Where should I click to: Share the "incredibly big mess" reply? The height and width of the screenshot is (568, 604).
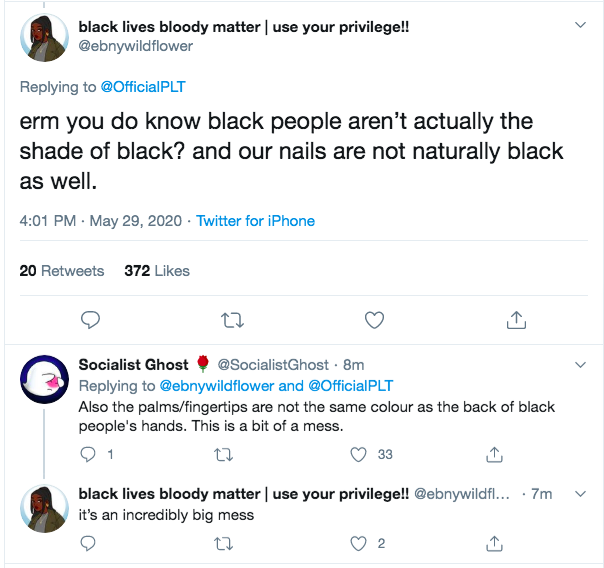(495, 543)
